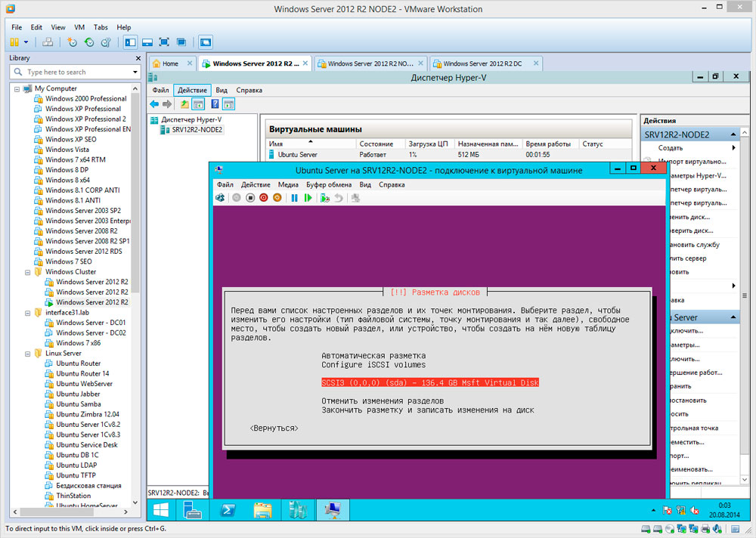Viewport: 756px width, 538px height.
Task: Select Ubuntu Samba virtual machine
Action: point(78,404)
